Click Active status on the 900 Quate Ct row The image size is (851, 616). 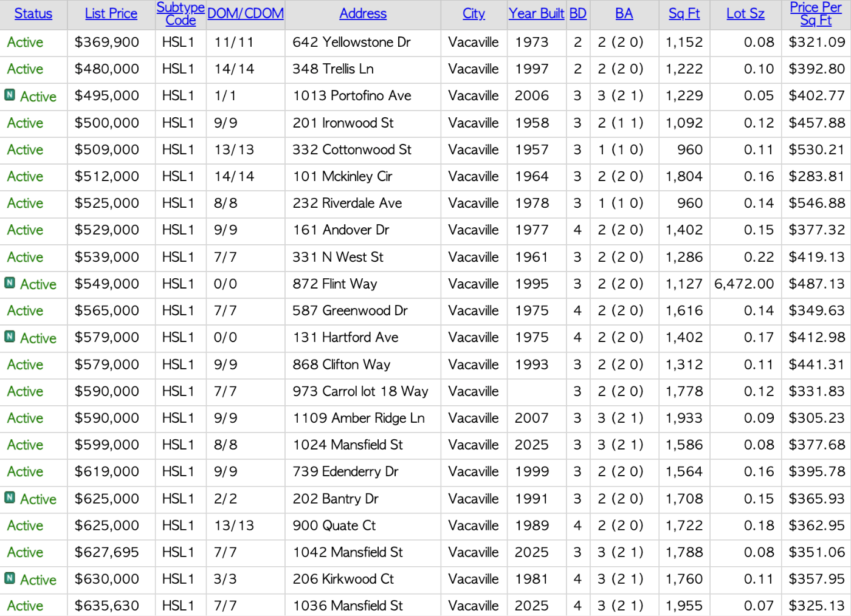[x=26, y=525]
